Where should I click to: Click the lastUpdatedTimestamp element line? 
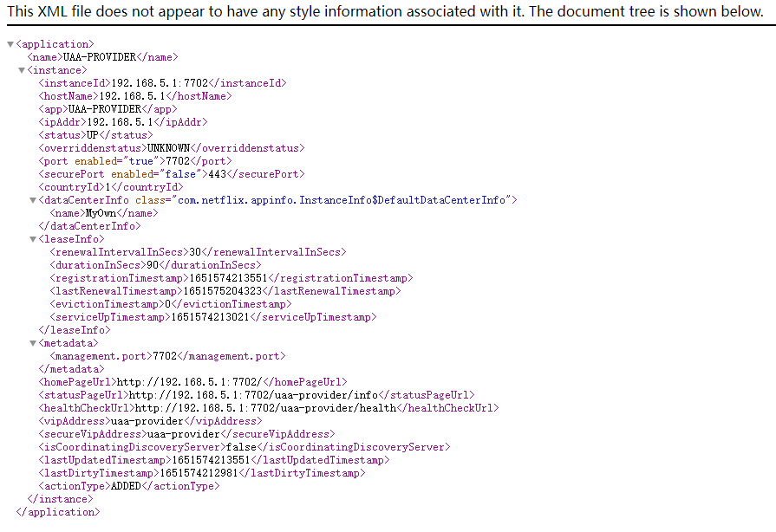point(214,460)
